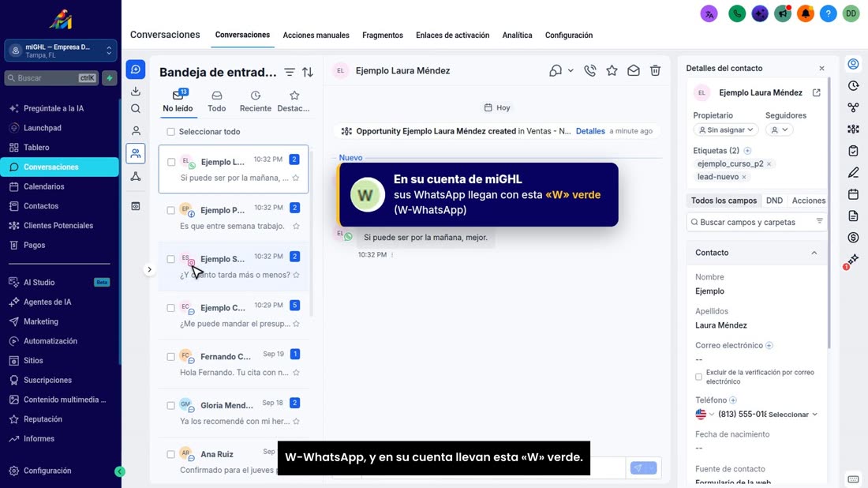The height and width of the screenshot is (488, 868).
Task: Open the payments dollar icon in right rail
Action: [x=853, y=238]
